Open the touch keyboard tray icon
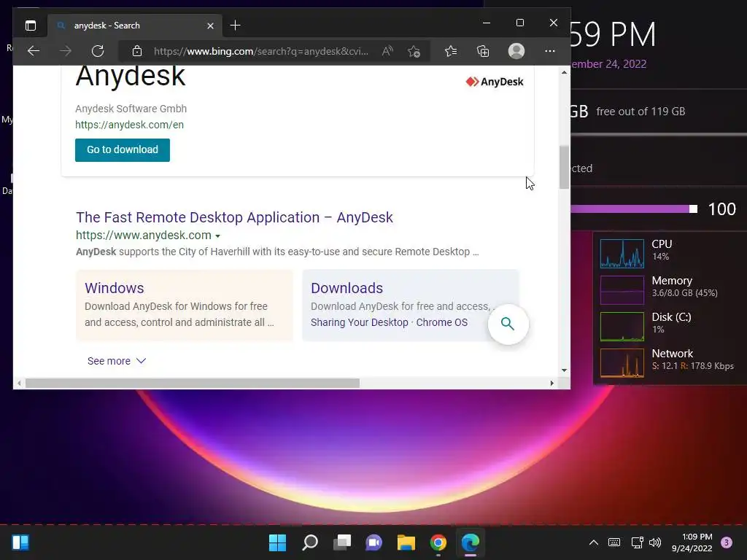 point(614,542)
